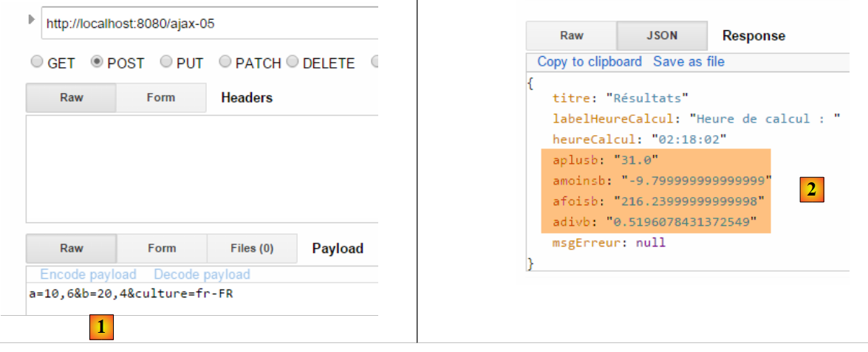Screen dimensions: 868x352
Task: Click inside the empty Headers text area
Action: coord(202,168)
